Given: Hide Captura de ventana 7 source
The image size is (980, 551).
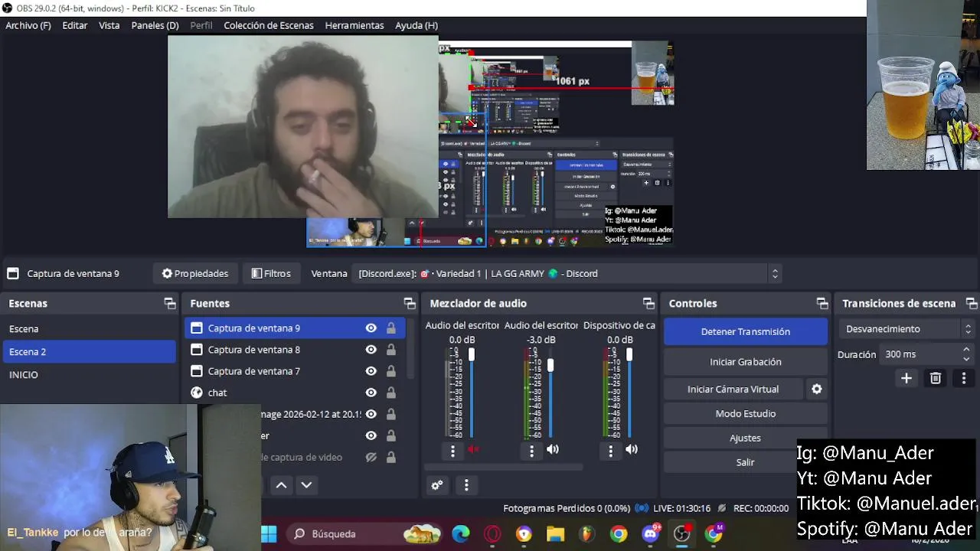Looking at the screenshot, I should [371, 371].
